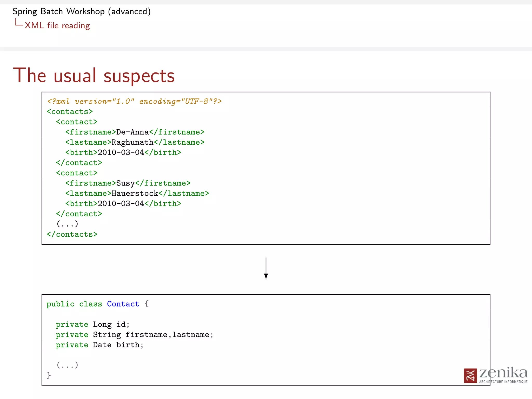Click the lastname line with Hauerstock

pyautogui.click(x=137, y=194)
